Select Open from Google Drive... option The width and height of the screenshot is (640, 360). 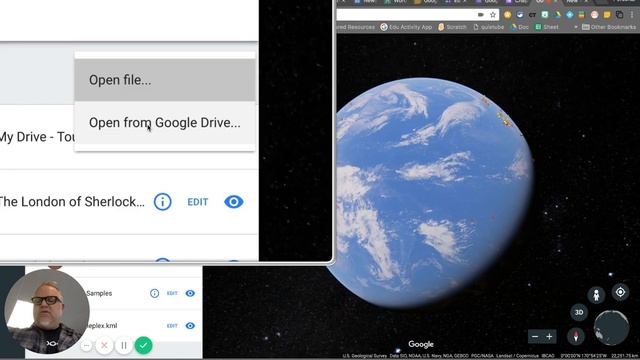pyautogui.click(x=165, y=122)
